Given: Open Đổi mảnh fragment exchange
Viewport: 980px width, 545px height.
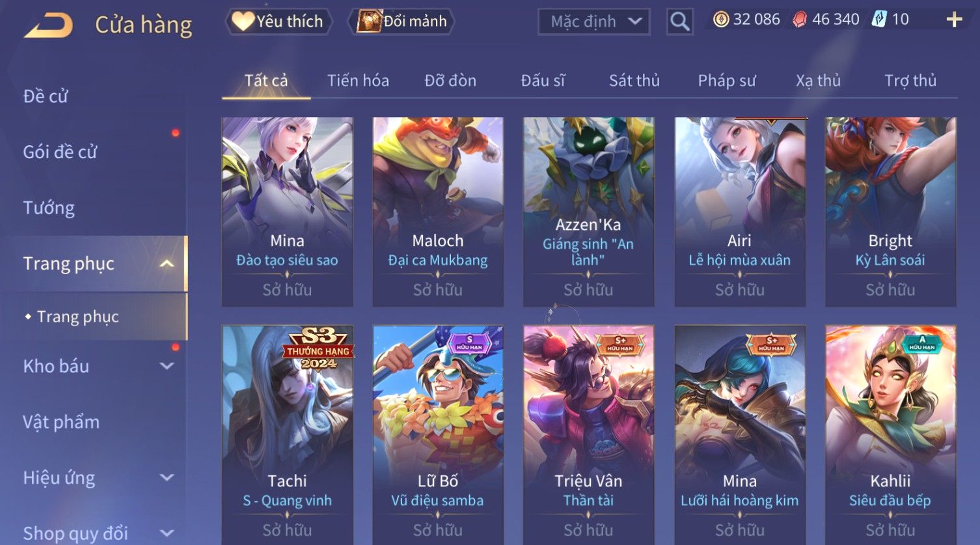Looking at the screenshot, I should coord(402,21).
